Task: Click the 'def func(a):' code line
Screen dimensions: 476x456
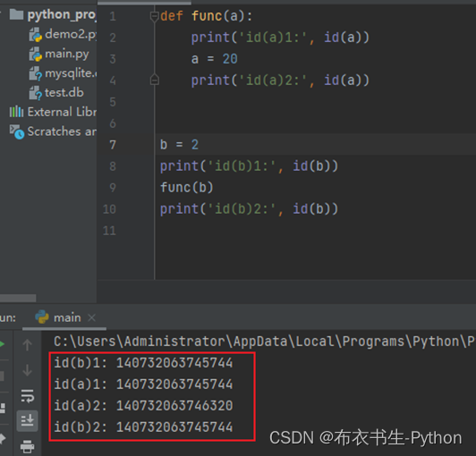Action: tap(206, 16)
